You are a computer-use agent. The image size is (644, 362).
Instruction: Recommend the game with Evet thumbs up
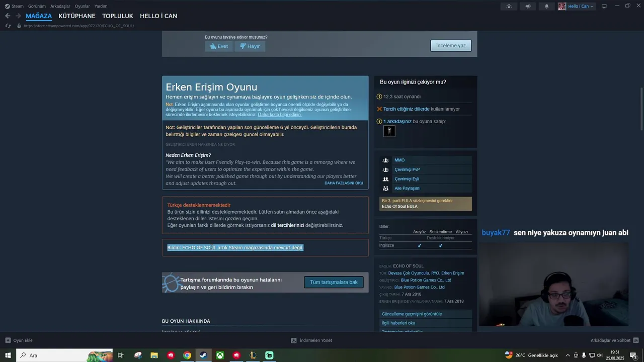(x=219, y=46)
